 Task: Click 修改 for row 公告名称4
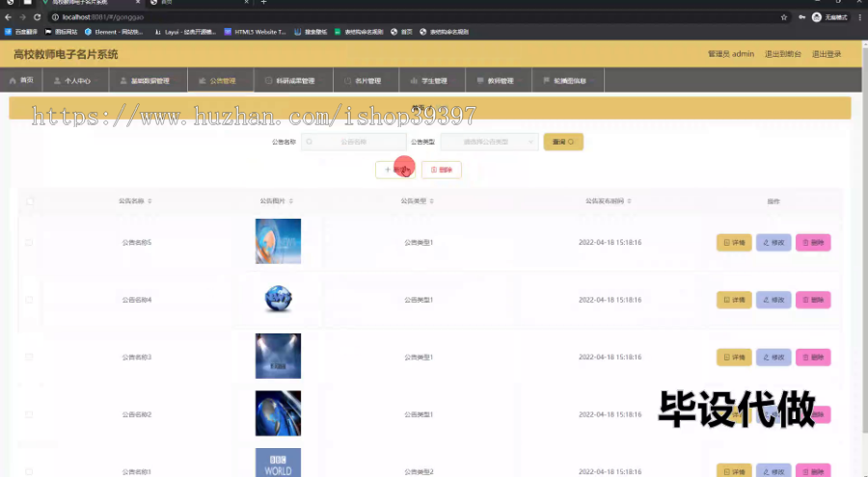(x=773, y=300)
